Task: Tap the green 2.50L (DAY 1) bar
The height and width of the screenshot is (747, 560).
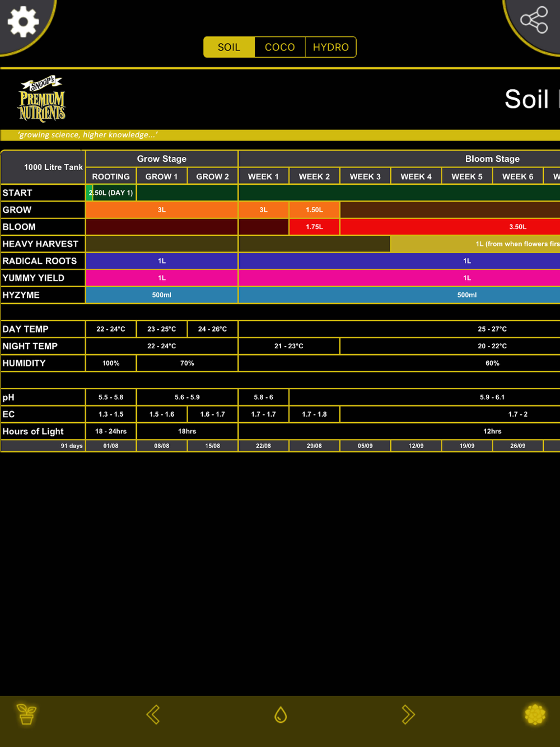Action: pos(111,193)
